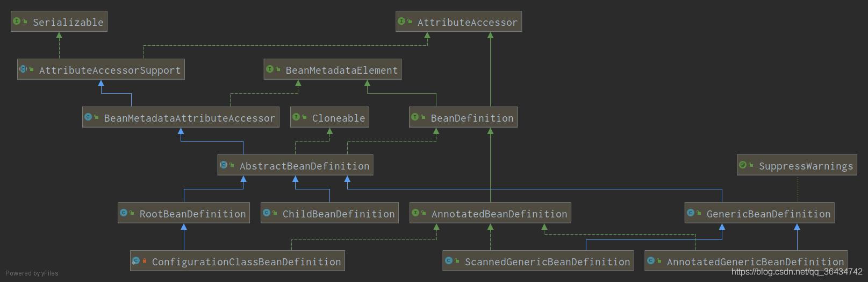Click the interface icon beside AnnotatedBeanDefinition
The height and width of the screenshot is (282, 868).
[x=415, y=213]
